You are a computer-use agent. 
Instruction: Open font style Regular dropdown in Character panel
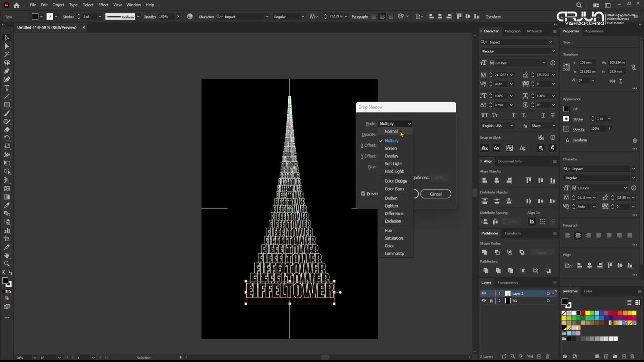tap(553, 51)
